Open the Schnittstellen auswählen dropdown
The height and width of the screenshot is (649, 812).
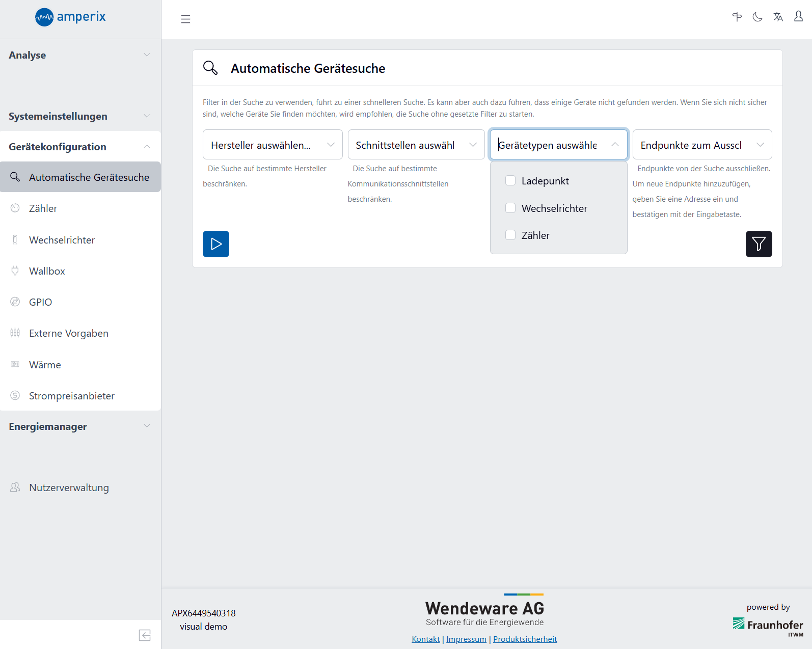click(x=416, y=145)
